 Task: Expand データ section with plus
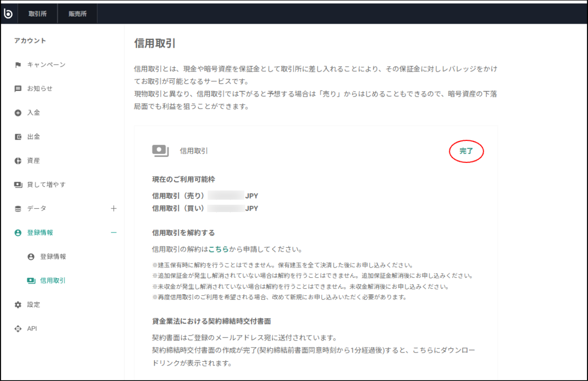click(114, 208)
